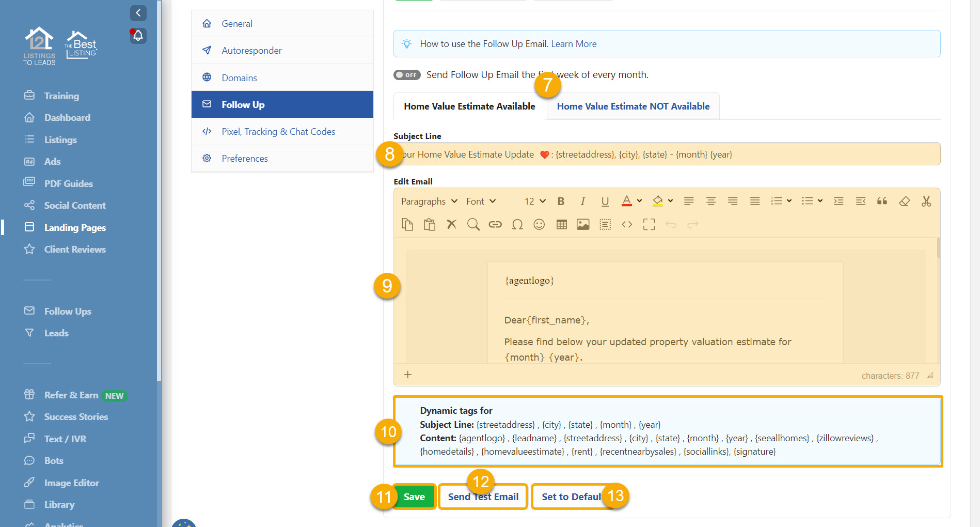Click the notification bell icon

138,36
